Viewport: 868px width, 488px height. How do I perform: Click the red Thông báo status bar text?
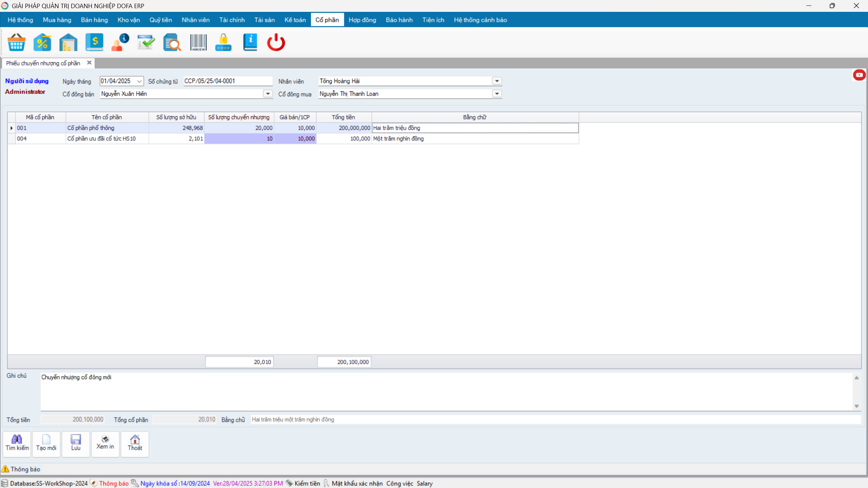(114, 483)
